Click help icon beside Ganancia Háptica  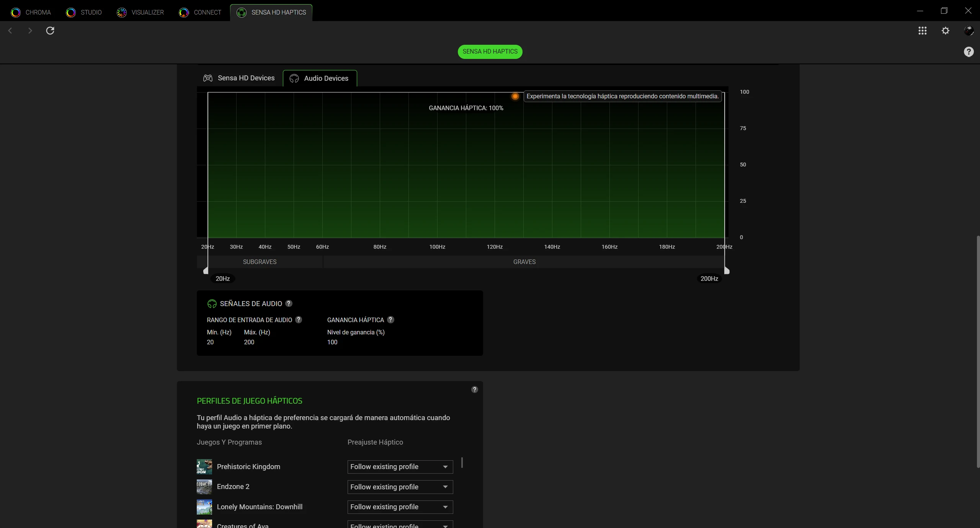(x=390, y=319)
